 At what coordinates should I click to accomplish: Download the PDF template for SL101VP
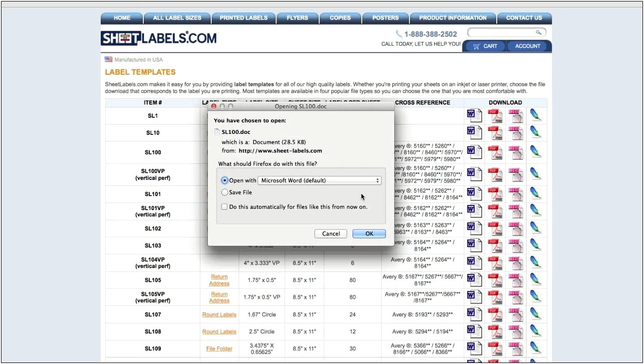coord(495,211)
